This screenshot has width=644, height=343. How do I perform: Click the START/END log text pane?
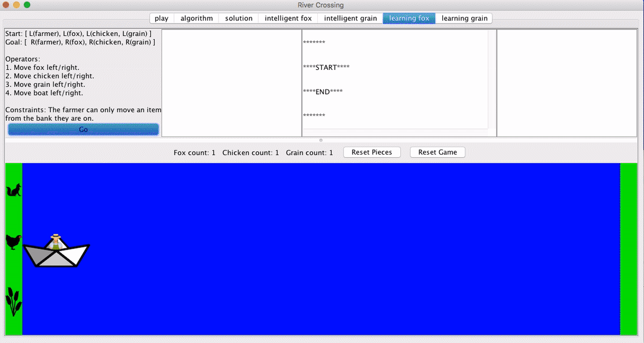(395, 79)
